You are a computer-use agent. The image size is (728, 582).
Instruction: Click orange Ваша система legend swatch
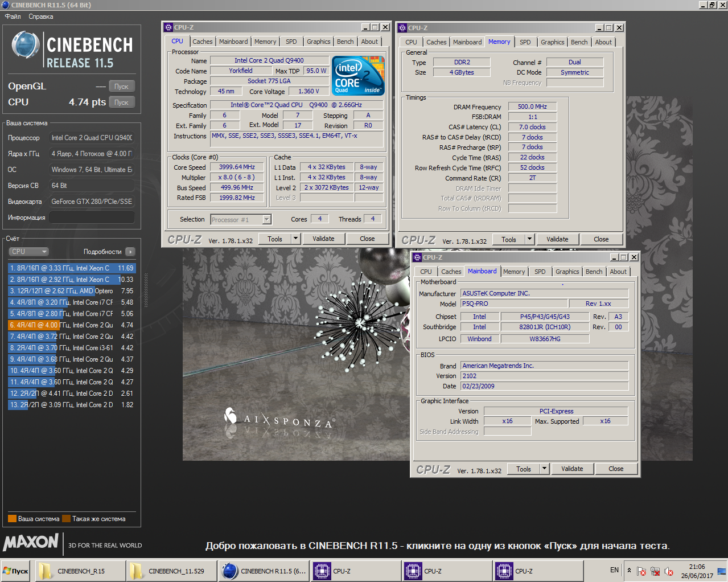[12, 519]
